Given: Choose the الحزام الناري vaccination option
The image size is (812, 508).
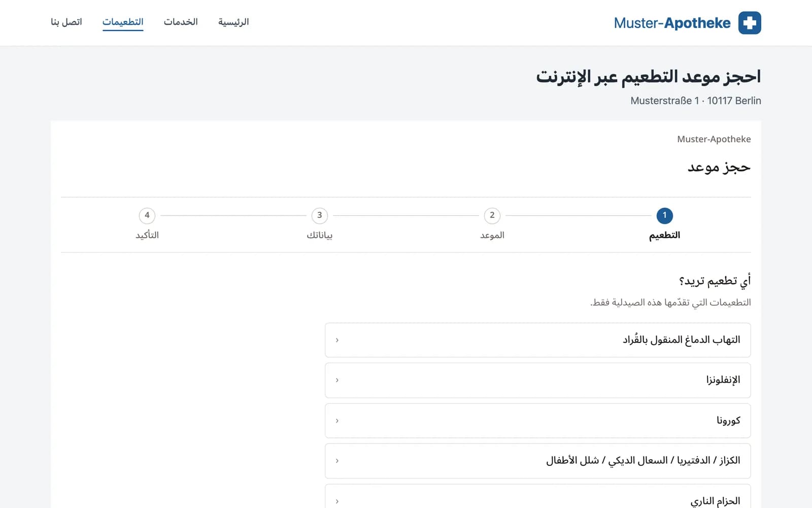Looking at the screenshot, I should tap(538, 496).
